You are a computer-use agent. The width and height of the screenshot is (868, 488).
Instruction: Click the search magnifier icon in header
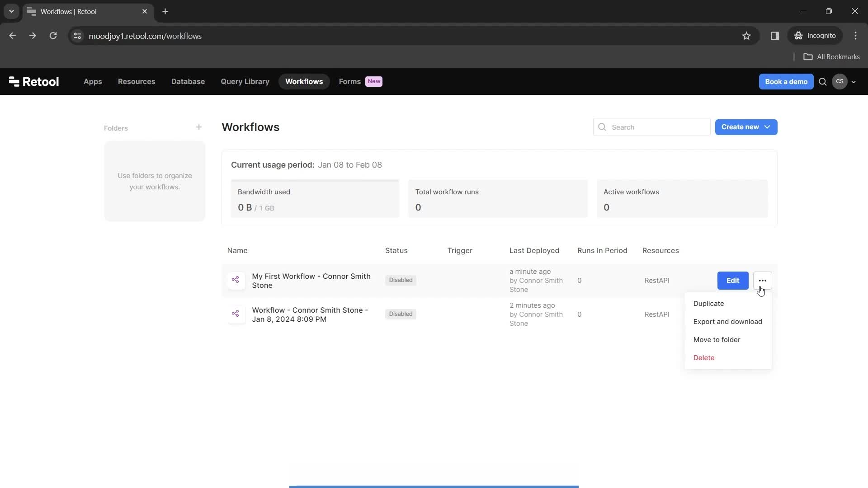[823, 82]
